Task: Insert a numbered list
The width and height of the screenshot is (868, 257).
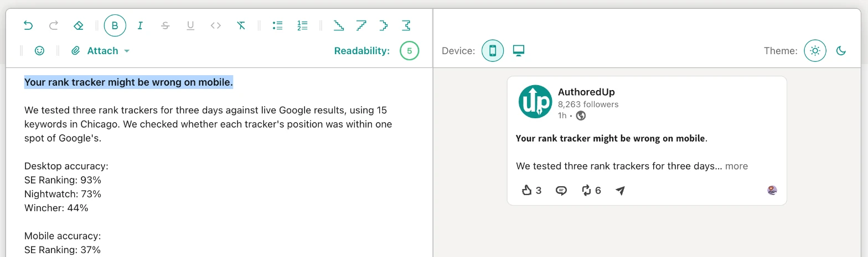Action: tap(302, 25)
